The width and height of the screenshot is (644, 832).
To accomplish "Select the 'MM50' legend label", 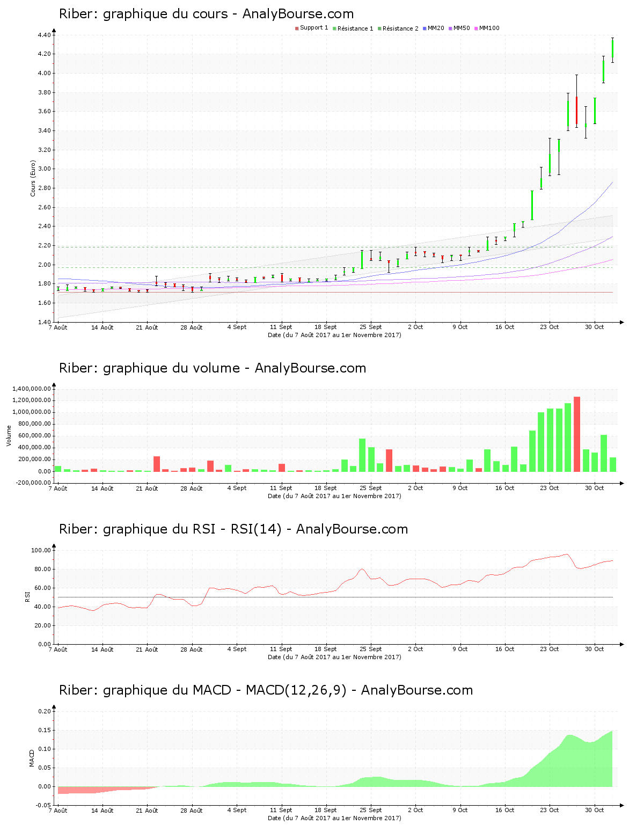I will [x=462, y=28].
